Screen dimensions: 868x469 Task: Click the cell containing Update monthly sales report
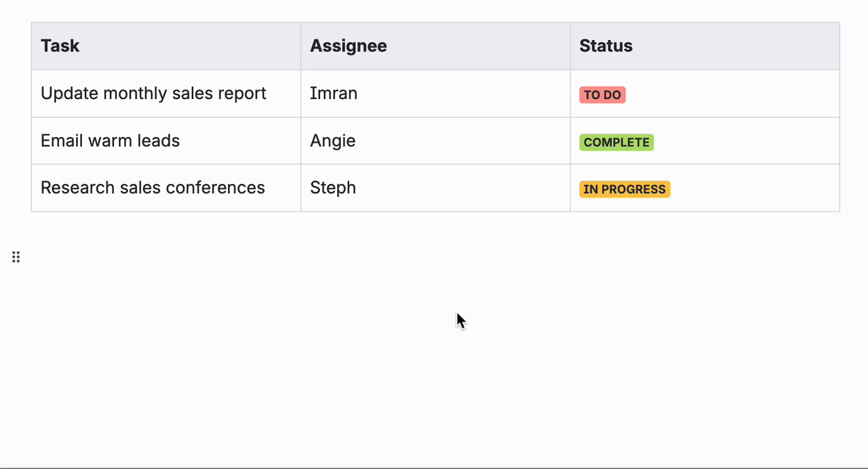[153, 93]
